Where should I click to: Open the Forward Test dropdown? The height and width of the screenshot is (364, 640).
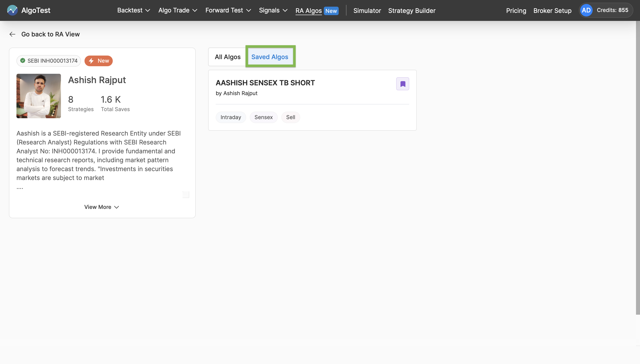(x=228, y=10)
